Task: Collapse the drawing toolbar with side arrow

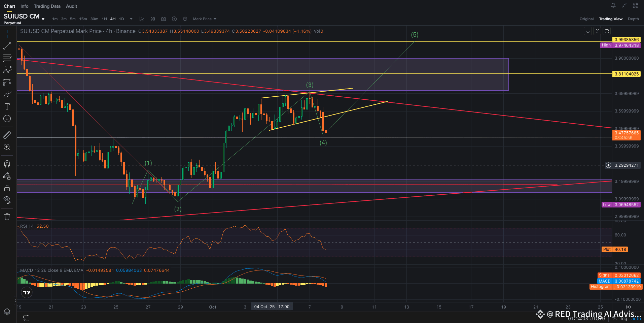Action: (x=15, y=300)
